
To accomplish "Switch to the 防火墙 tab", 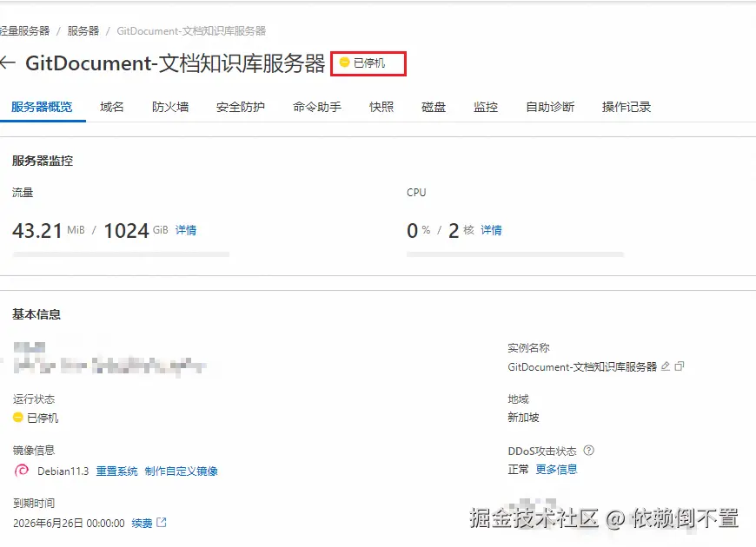I will click(x=170, y=107).
